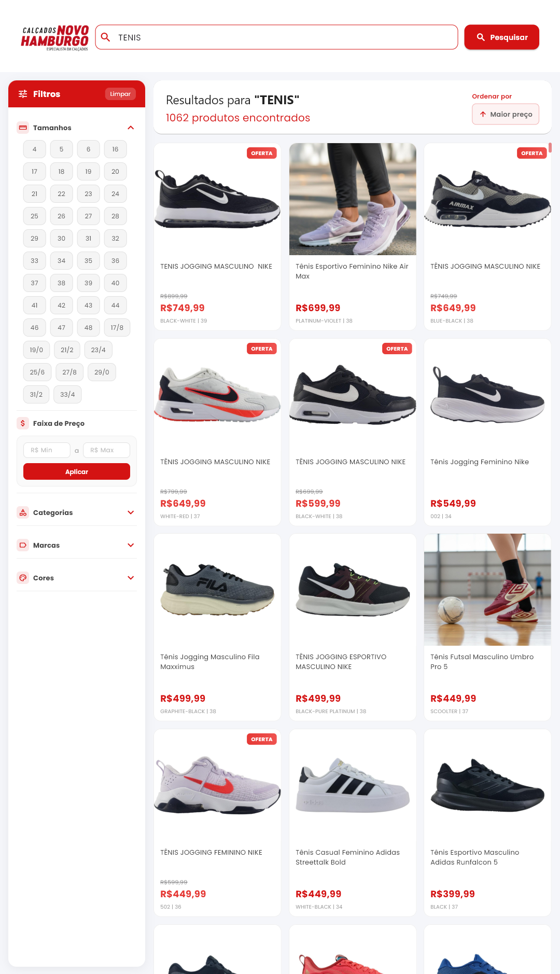Screen dimensions: 560x974
Task: Click the Cores palette icon
Action: [x=23, y=578]
